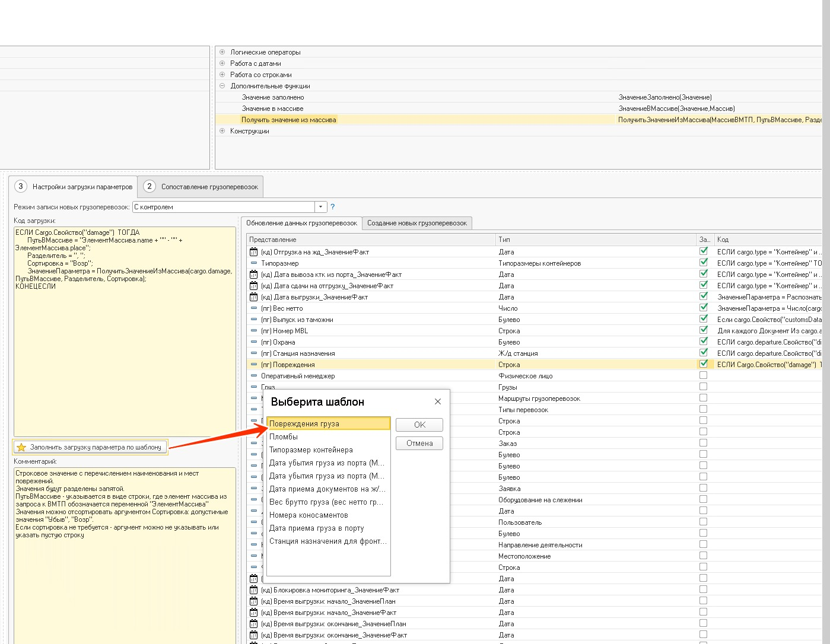Viewport: 830px width, 644px height.
Task: Check the 'Оборудование на слежении' row checkbox
Action: pyautogui.click(x=704, y=499)
